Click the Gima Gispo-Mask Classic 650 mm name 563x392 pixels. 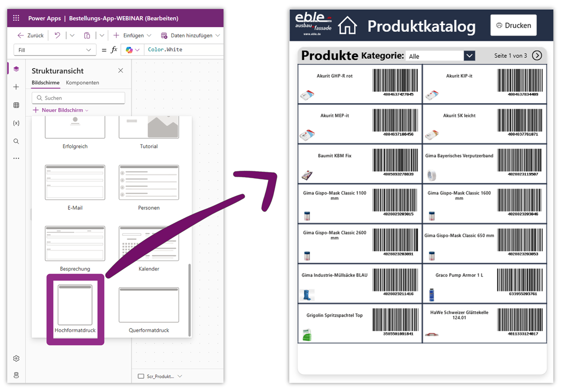pos(459,235)
